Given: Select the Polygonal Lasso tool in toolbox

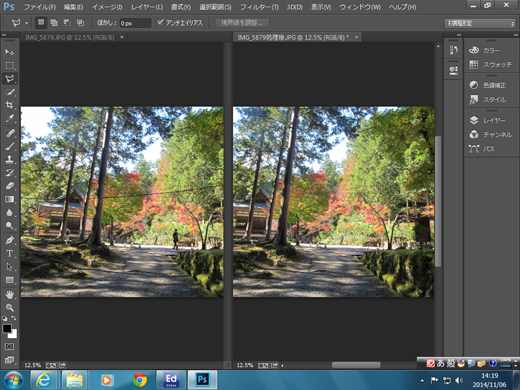Looking at the screenshot, I should 10,79.
